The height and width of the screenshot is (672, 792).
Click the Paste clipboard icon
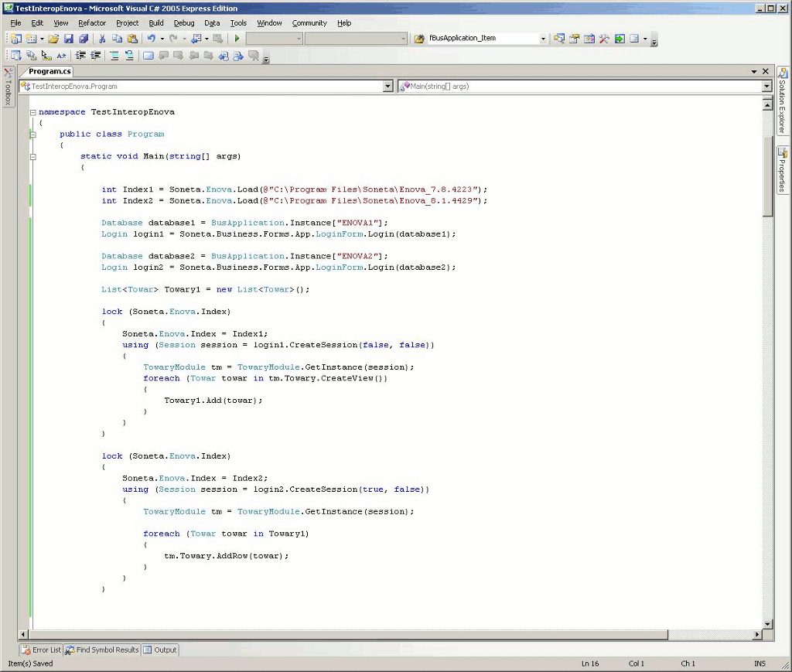coord(132,39)
